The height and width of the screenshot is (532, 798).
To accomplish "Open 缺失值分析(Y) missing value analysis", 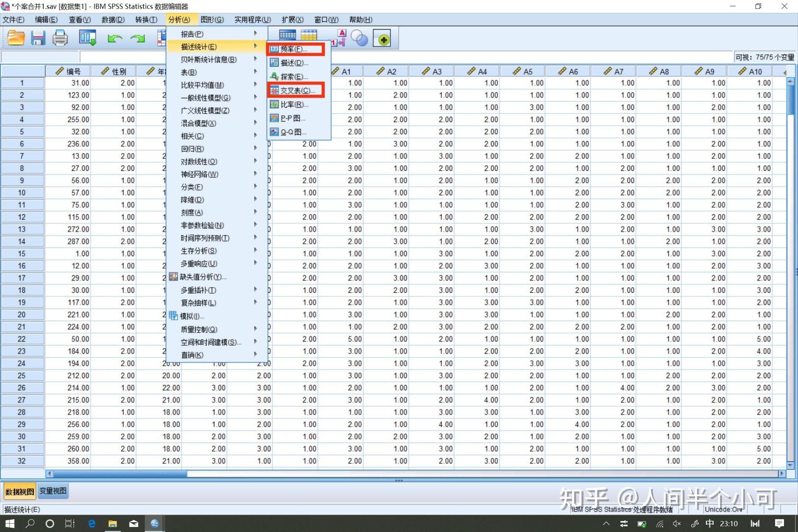I will pyautogui.click(x=217, y=277).
